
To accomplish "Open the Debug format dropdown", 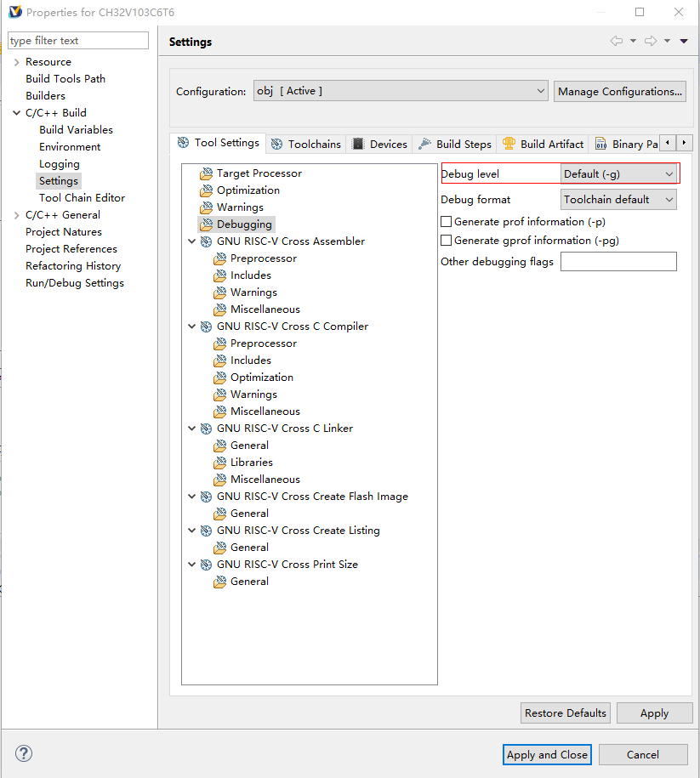I will point(619,199).
